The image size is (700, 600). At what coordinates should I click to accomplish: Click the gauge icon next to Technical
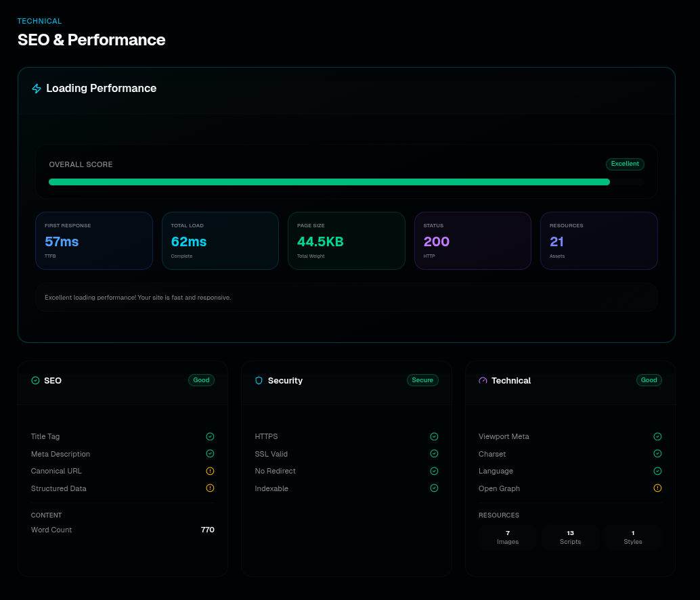(482, 380)
